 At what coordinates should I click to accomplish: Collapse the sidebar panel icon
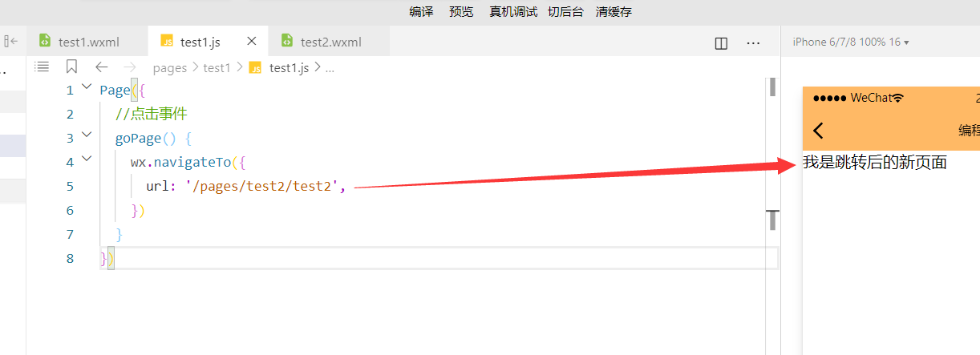(x=10, y=41)
